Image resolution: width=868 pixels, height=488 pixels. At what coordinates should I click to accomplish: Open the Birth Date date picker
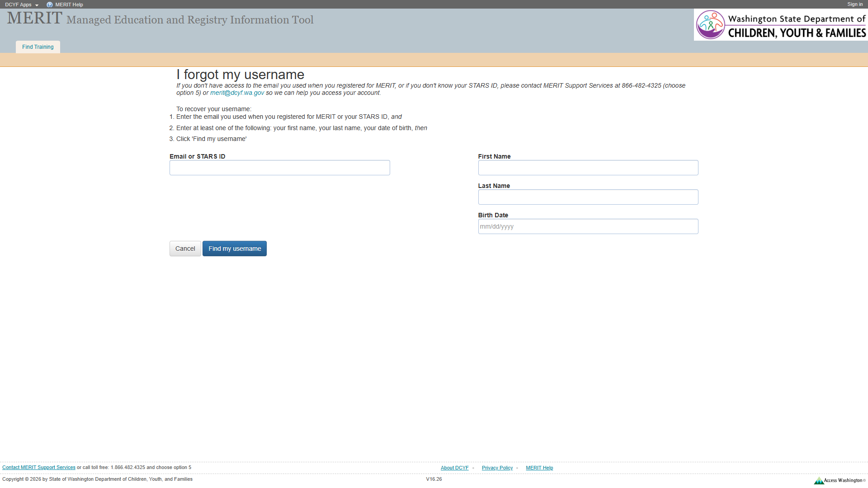click(588, 226)
